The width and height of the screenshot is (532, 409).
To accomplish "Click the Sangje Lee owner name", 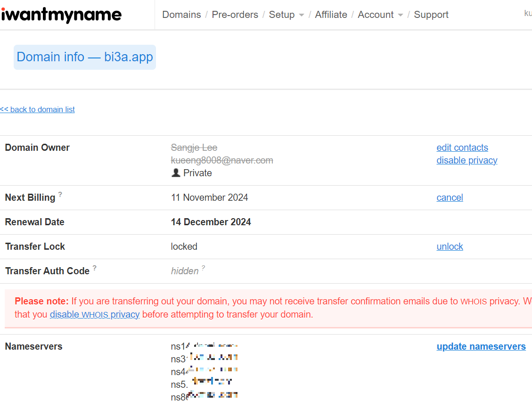I will click(194, 147).
